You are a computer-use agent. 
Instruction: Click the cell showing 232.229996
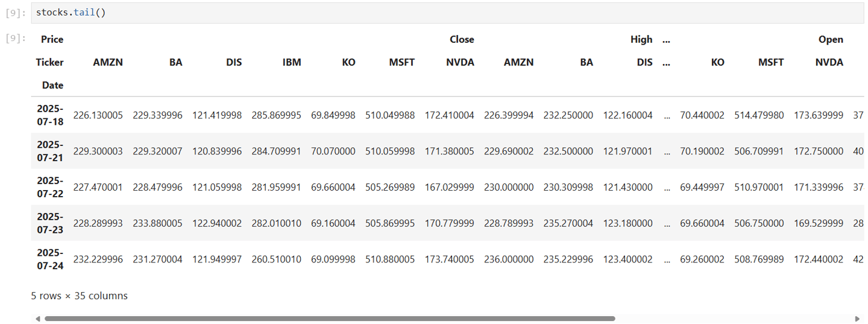click(98, 259)
